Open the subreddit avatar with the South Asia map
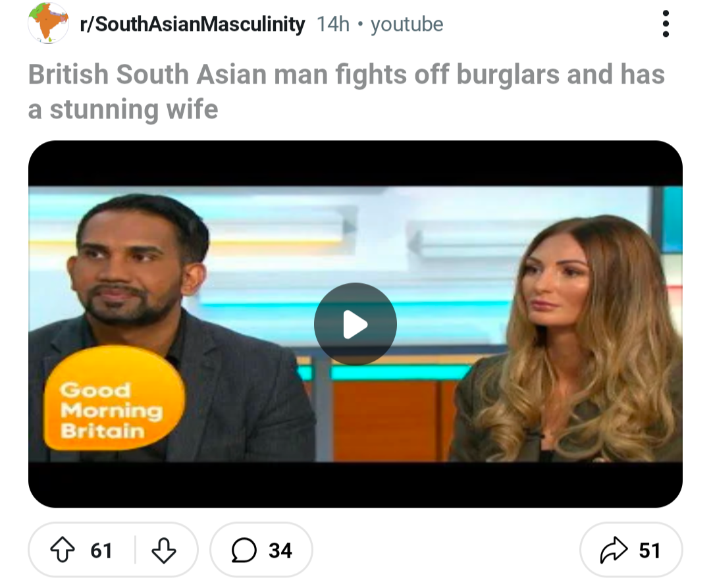Image resolution: width=711 pixels, height=588 pixels. click(x=48, y=23)
